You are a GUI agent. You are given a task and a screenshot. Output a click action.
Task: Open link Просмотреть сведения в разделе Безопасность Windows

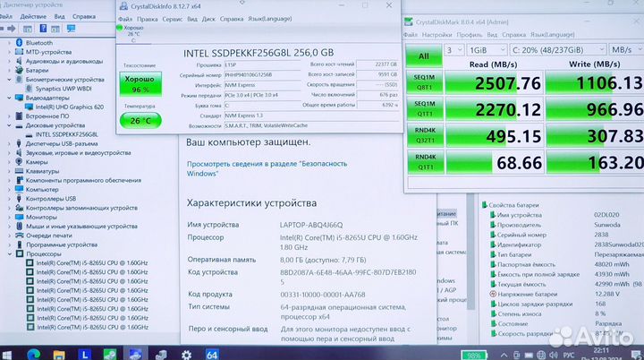point(267,168)
